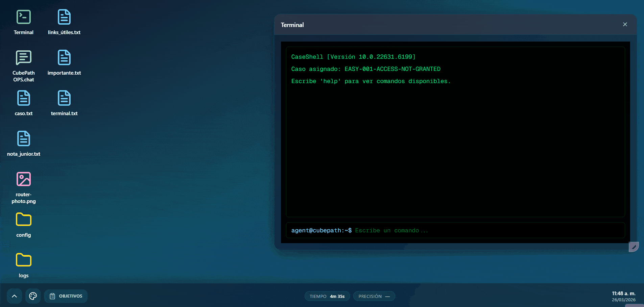Expand the taskbar chevron up button

[14, 296]
